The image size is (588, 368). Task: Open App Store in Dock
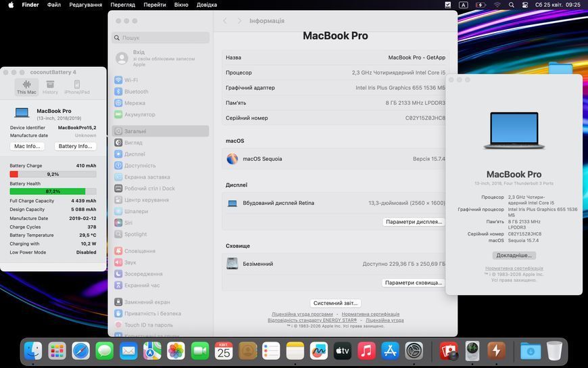[x=391, y=350]
